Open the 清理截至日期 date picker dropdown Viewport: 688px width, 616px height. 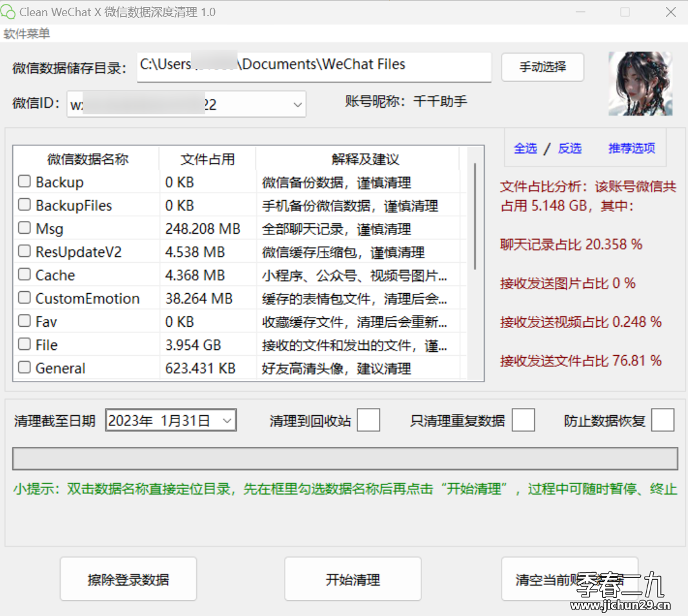(x=227, y=420)
